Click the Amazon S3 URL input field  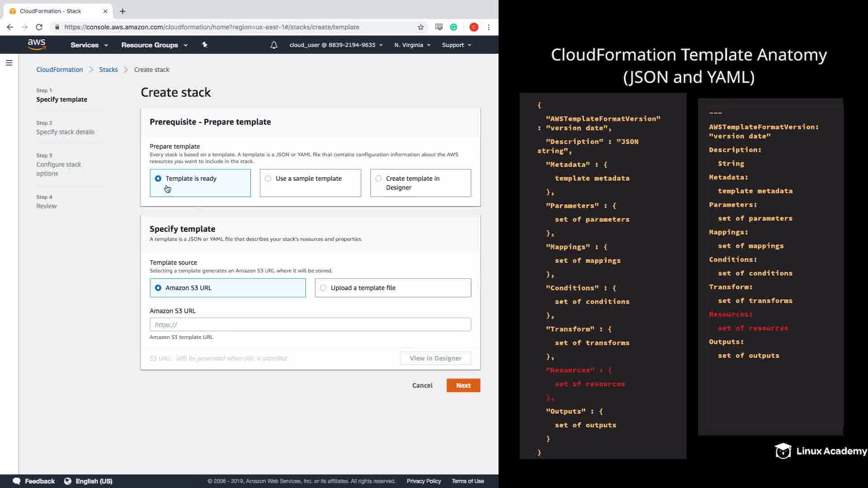click(x=310, y=324)
